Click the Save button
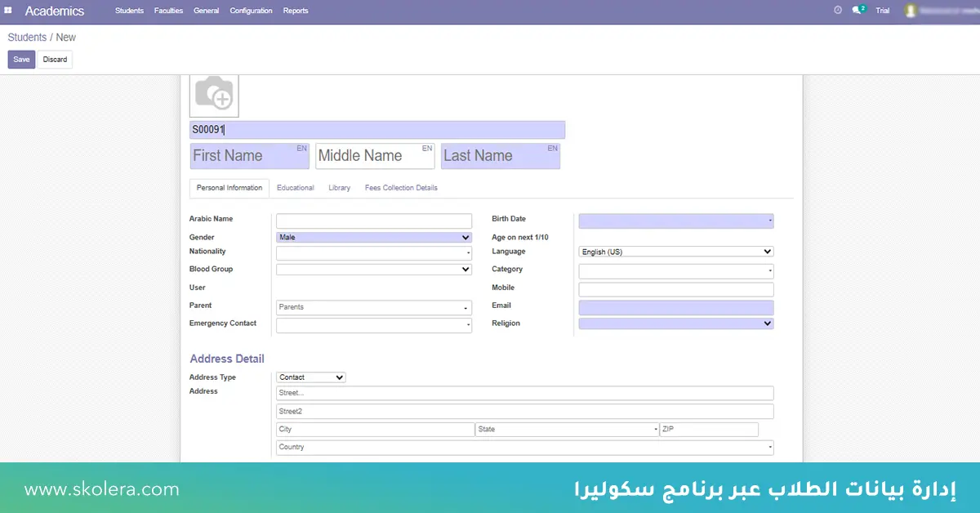980x513 pixels. point(20,59)
